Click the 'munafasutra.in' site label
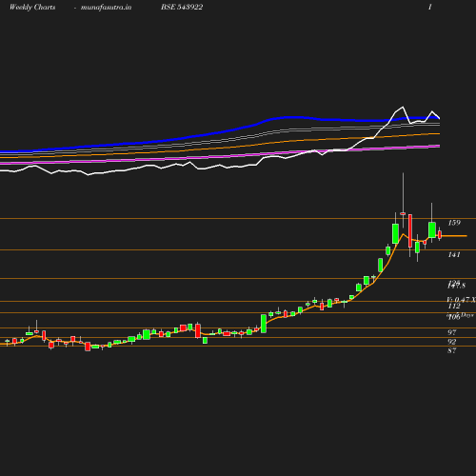476x476 pixels. [106, 8]
